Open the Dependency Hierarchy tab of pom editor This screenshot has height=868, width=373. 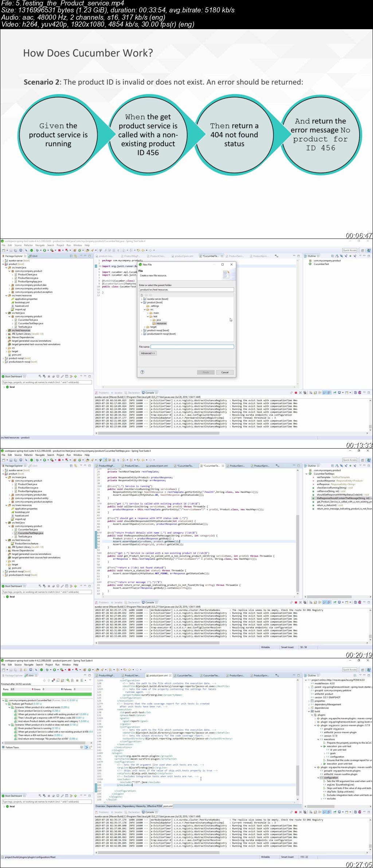click(133, 806)
